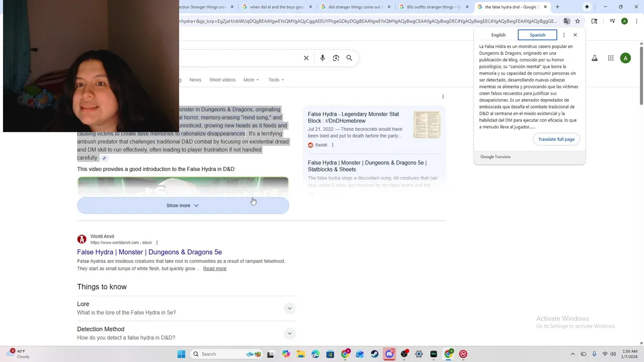The image size is (644, 362).
Task: Open False Hydra Legendary Monster Stat Block link
Action: (353, 118)
